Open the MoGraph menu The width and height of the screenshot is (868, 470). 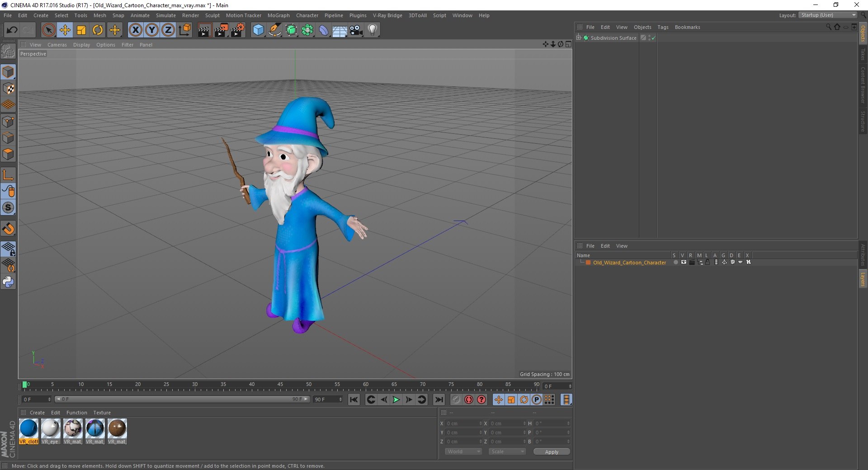(x=278, y=15)
